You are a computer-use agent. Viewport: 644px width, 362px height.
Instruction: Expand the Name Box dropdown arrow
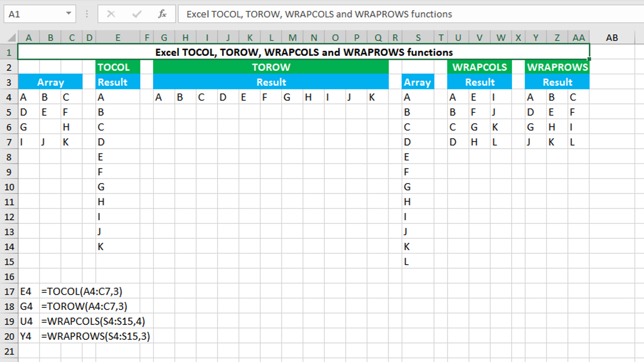pyautogui.click(x=68, y=14)
